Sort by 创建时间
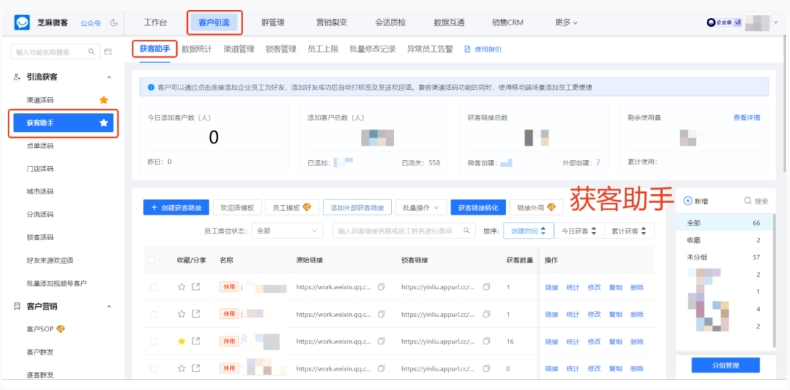 [x=529, y=230]
